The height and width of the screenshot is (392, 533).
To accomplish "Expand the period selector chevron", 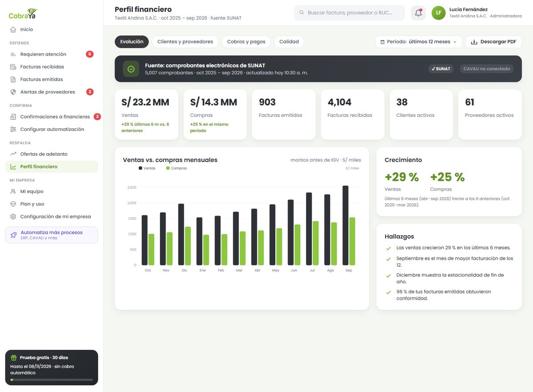I will 454,42.
